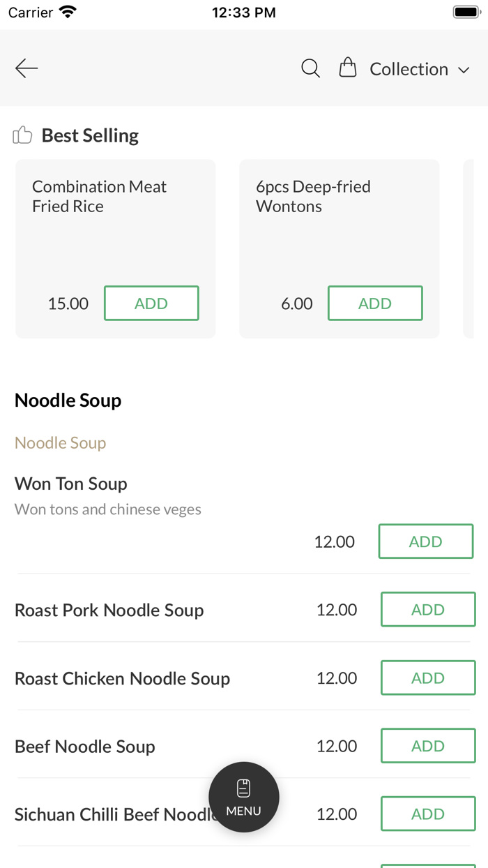
Task: Open the shopping bag cart icon
Action: point(348,68)
